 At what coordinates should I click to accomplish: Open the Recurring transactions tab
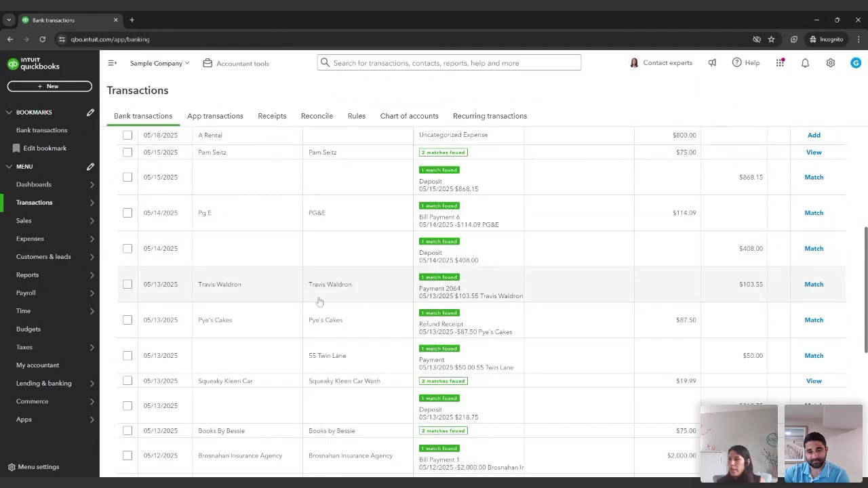(x=490, y=116)
